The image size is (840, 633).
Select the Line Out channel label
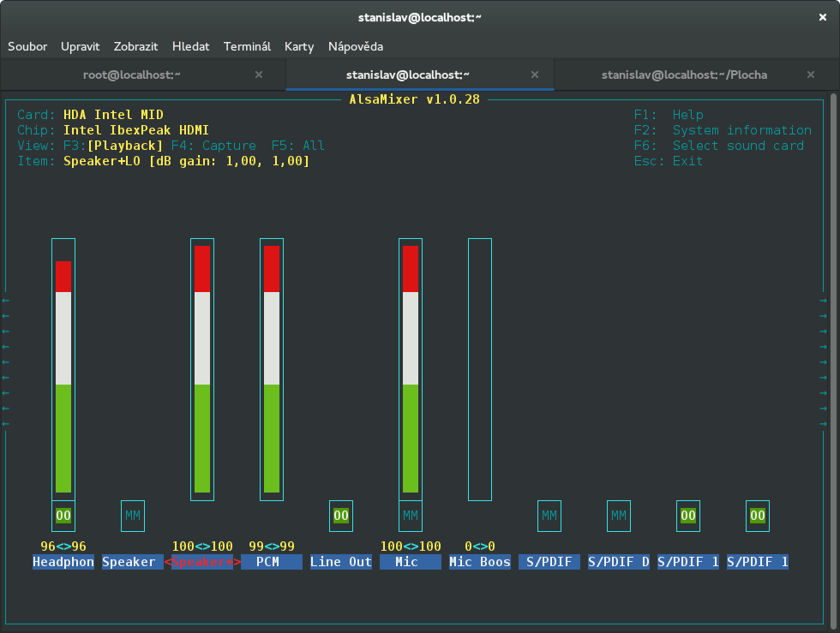(x=341, y=562)
